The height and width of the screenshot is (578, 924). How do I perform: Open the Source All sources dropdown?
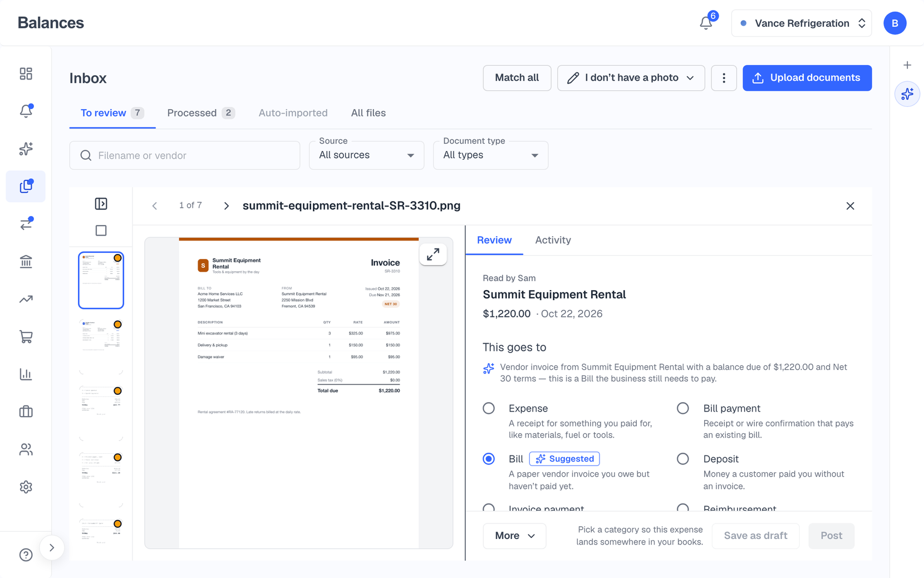tap(366, 155)
